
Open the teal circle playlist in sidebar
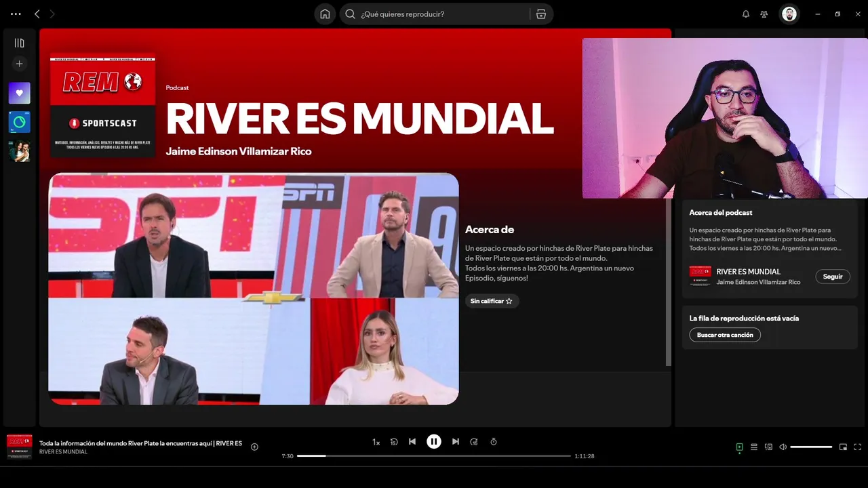20,122
